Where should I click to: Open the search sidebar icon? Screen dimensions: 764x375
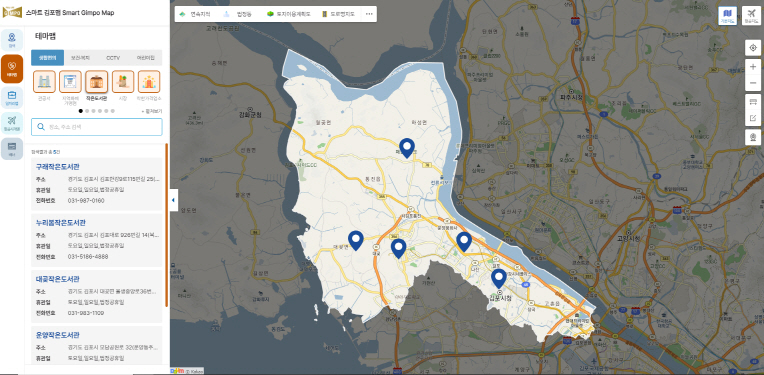12,40
